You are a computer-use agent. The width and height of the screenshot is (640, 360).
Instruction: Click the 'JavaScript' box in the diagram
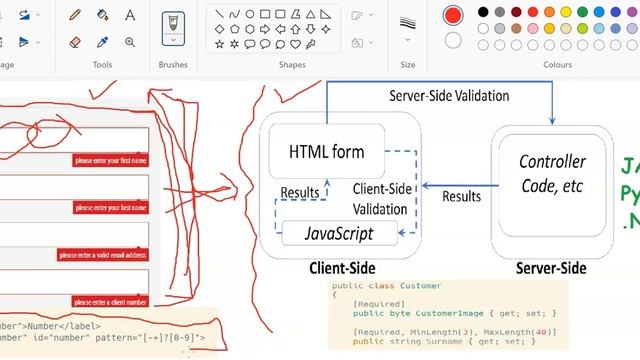coord(340,233)
